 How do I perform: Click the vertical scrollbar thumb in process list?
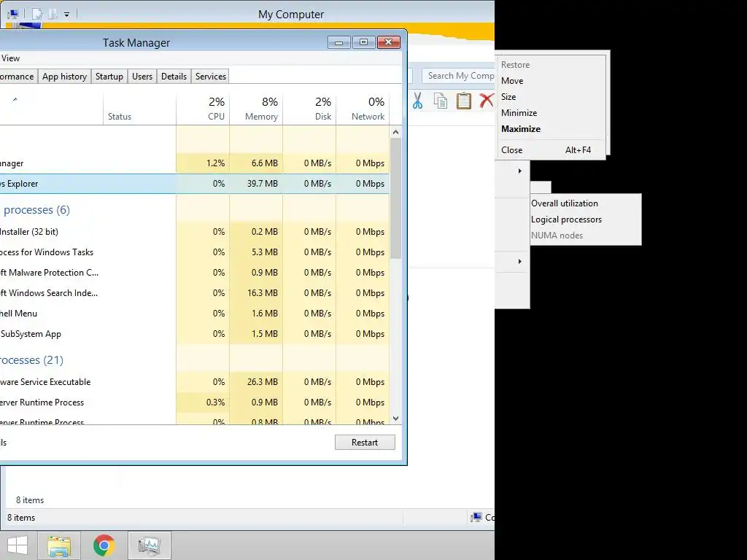coord(395,198)
